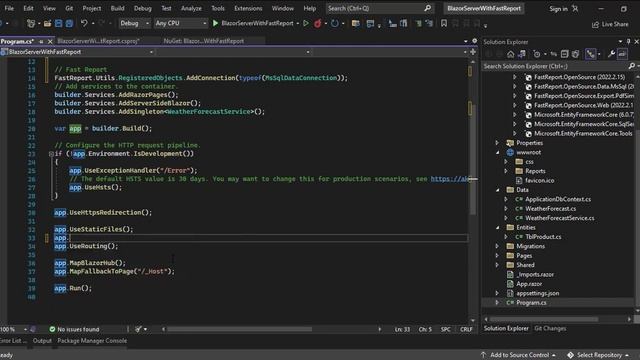640x360 pixels.
Task: Click the pin icon on Program.cs tab
Action: tap(41, 42)
